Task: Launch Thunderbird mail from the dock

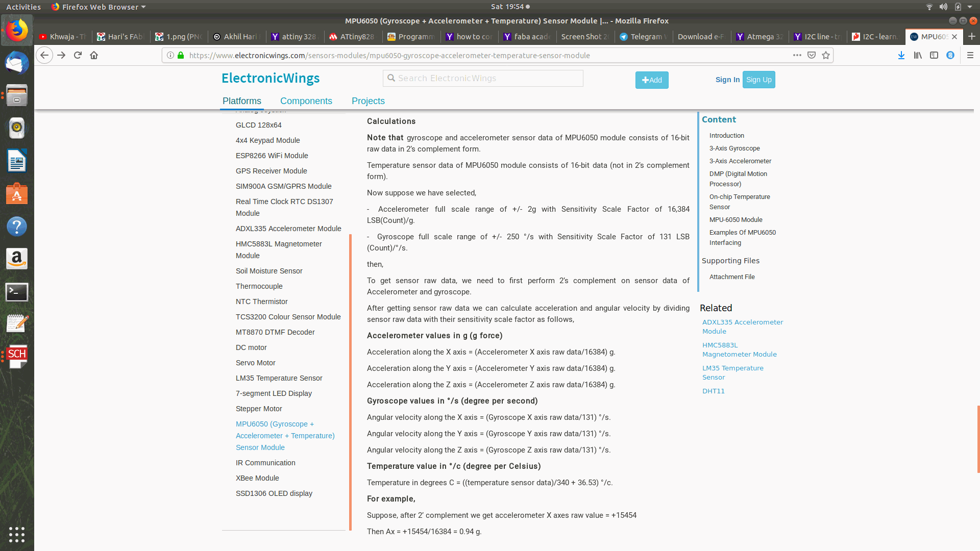Action: [17, 63]
